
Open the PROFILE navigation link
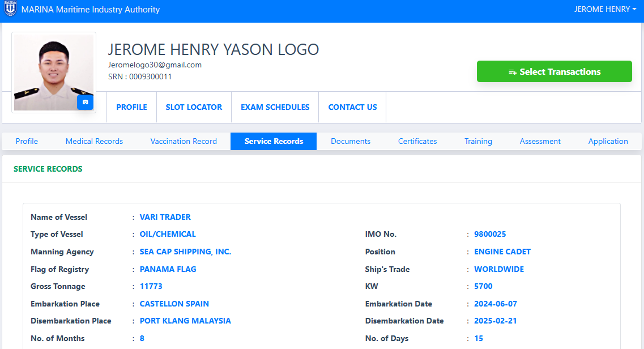(x=131, y=107)
